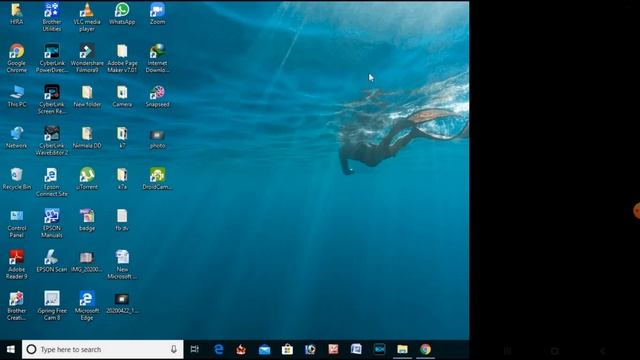Select the Nirmala DD folder
Screen dimensions: 640x360
[87, 138]
